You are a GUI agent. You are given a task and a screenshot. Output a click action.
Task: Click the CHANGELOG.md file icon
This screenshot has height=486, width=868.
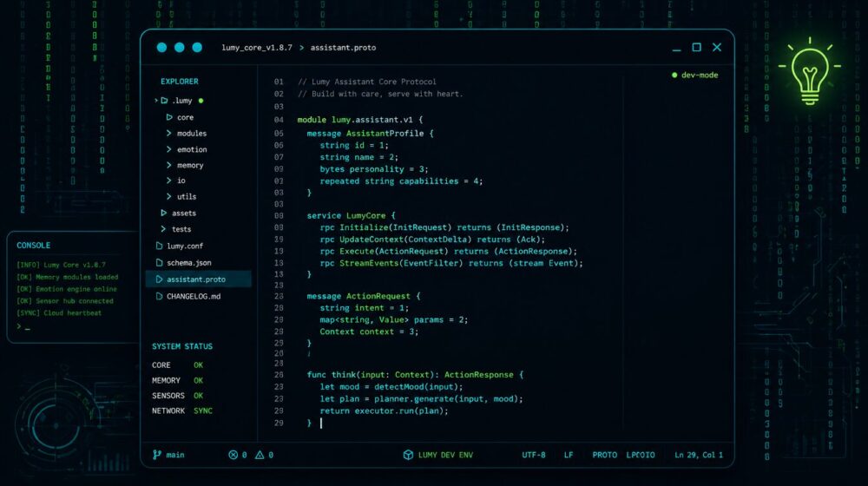(159, 296)
